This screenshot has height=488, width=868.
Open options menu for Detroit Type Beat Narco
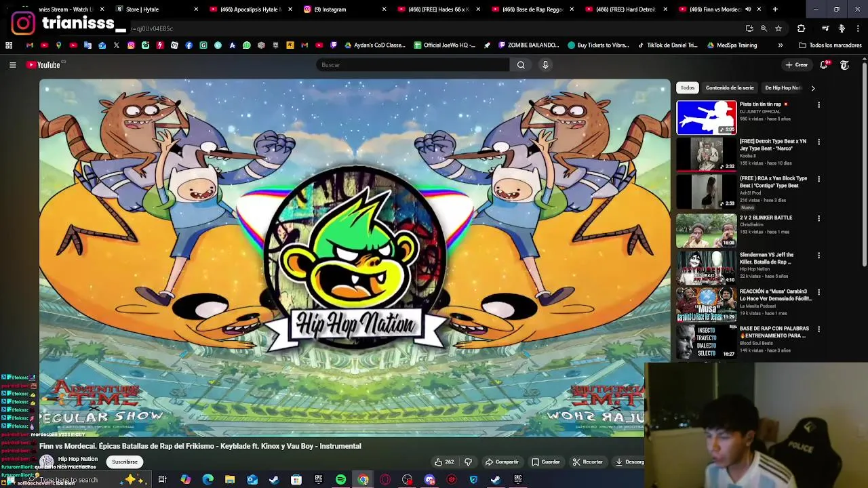tap(818, 142)
